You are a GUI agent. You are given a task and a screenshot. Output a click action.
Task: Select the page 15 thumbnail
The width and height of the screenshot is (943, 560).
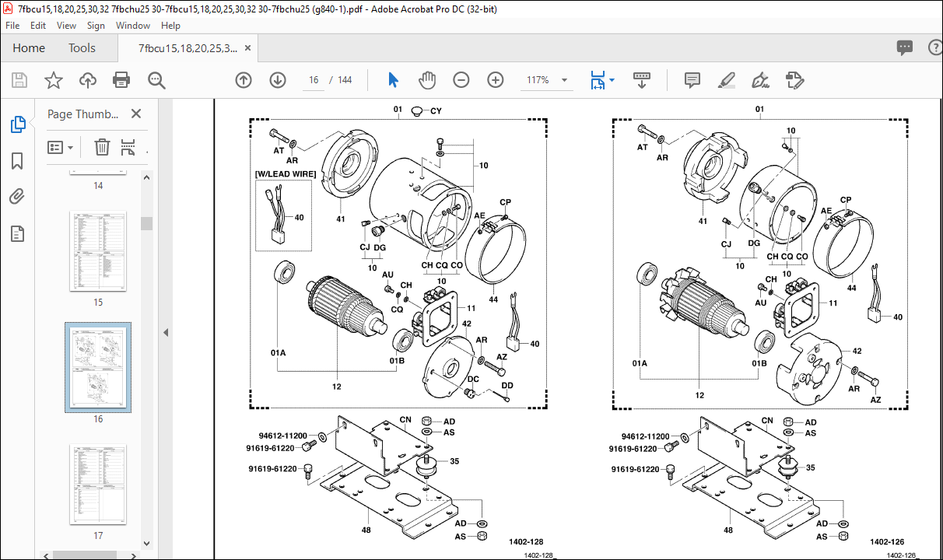98,251
